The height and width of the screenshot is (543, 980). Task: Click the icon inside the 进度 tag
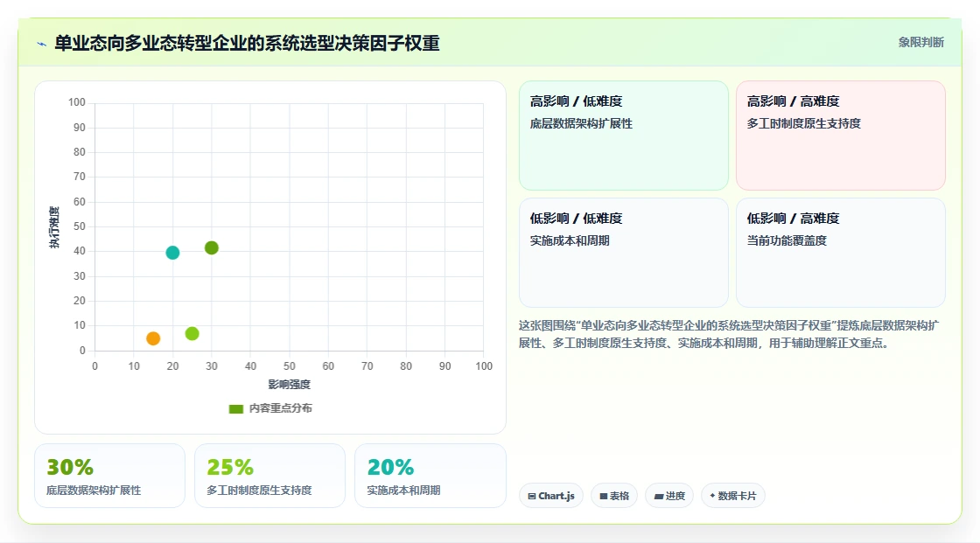pyautogui.click(x=659, y=496)
